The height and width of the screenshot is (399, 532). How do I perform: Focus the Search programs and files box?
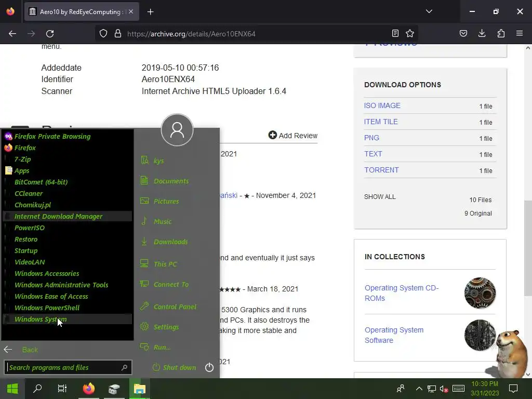(x=68, y=367)
